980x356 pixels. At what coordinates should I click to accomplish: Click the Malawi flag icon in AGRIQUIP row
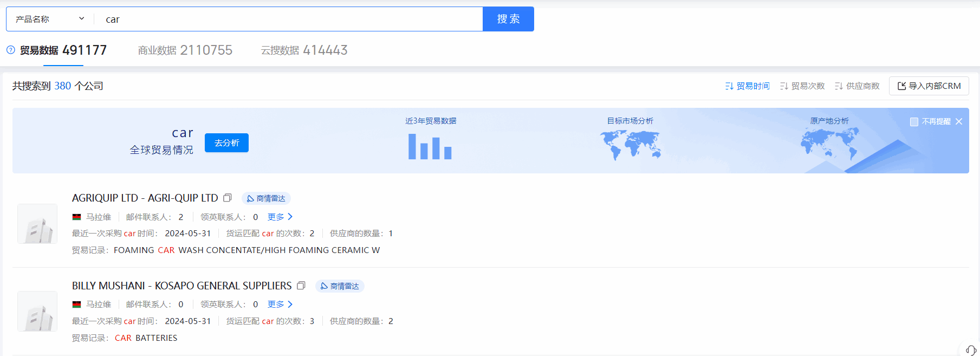77,217
